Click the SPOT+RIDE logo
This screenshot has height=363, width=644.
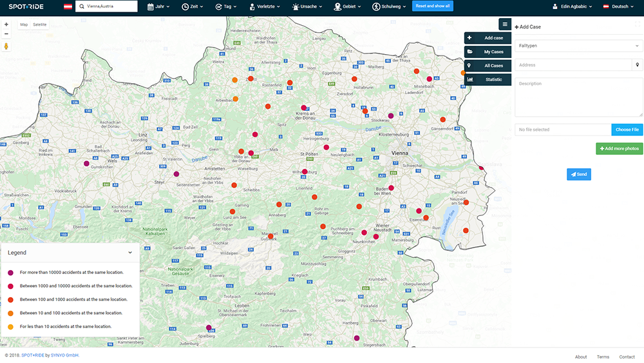click(x=26, y=6)
